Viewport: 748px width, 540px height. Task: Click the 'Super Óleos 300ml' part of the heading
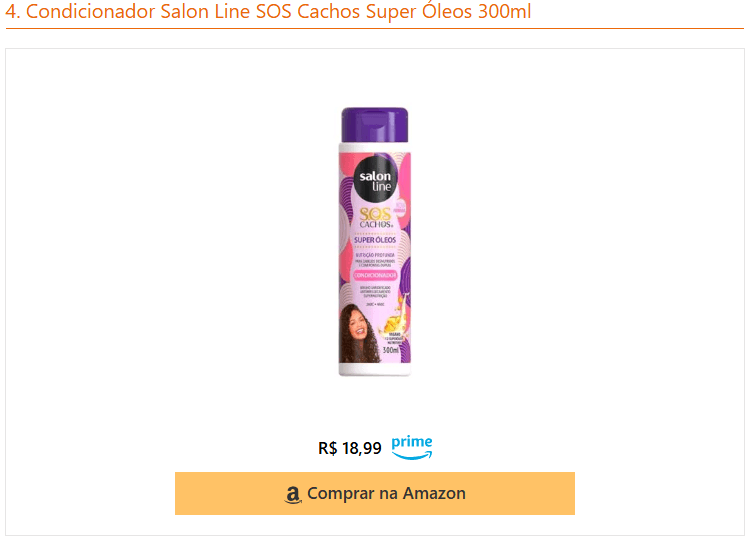point(448,11)
